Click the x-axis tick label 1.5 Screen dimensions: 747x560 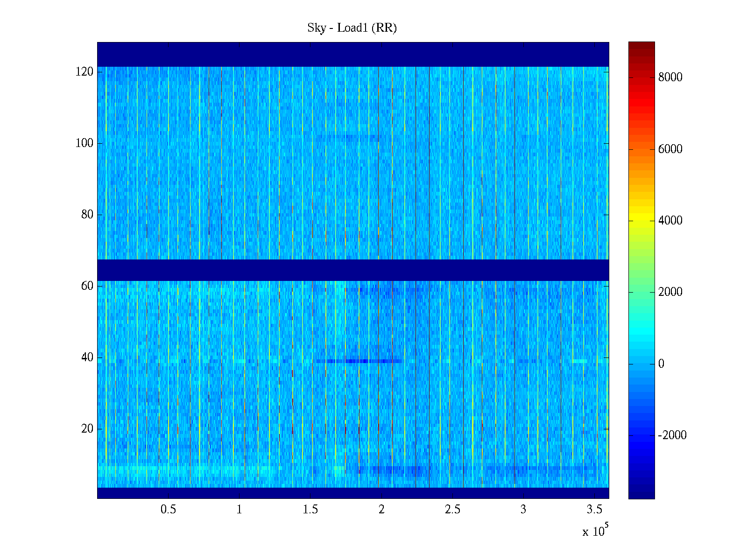[310, 510]
